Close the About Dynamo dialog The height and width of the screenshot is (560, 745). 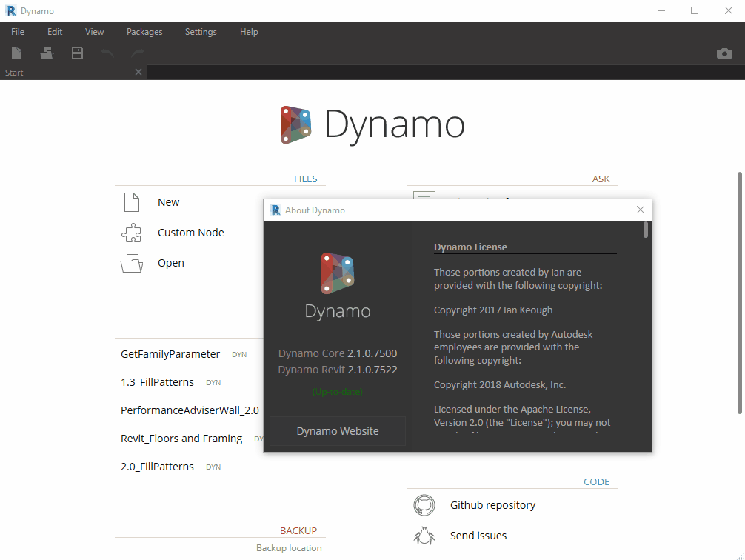pyautogui.click(x=641, y=210)
